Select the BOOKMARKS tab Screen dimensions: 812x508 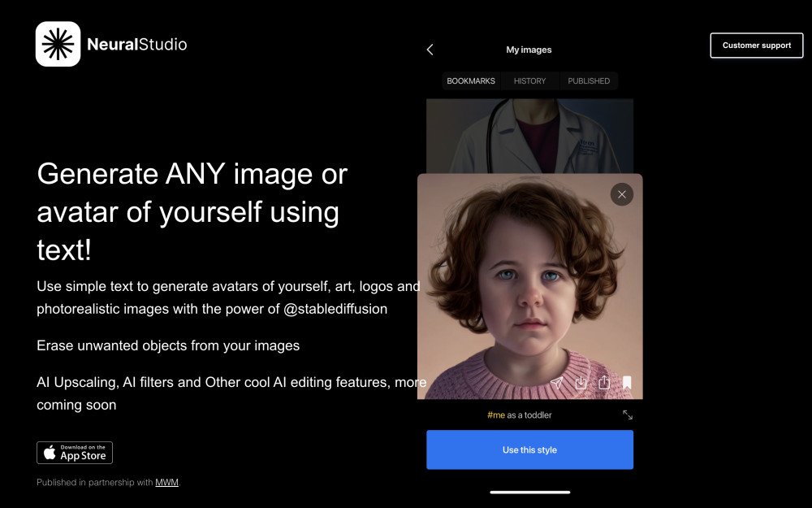click(x=471, y=80)
